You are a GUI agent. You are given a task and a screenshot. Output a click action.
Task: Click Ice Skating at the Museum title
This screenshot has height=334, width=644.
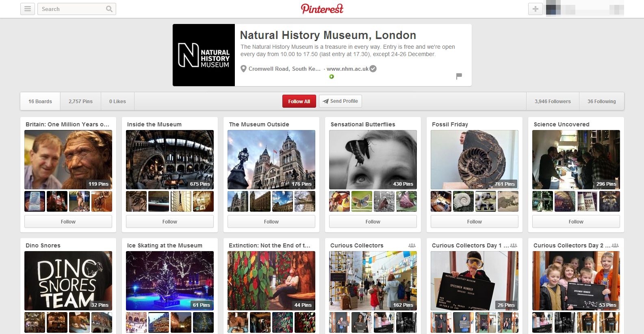tap(165, 245)
